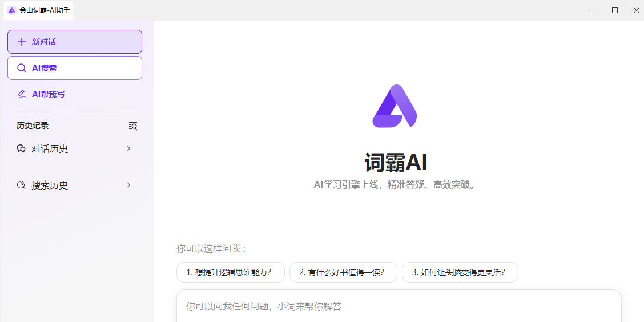
Task: Focus the 你可以问我任何问题 input box
Action: coord(399,306)
